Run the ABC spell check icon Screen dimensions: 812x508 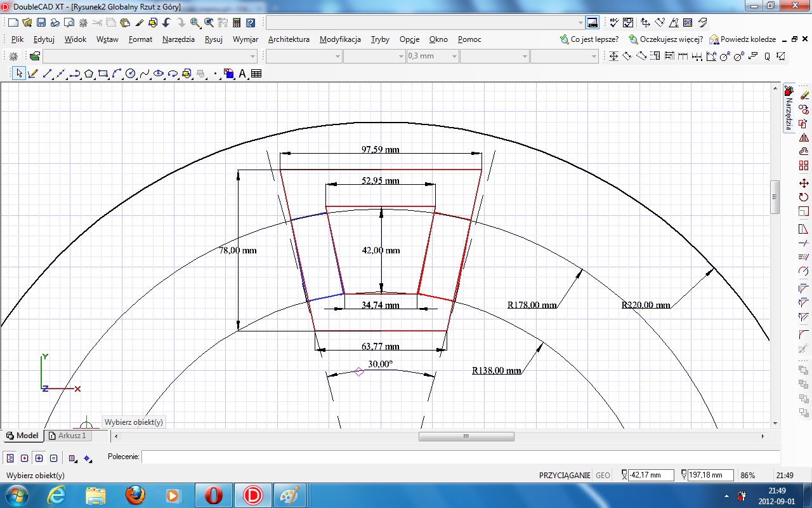pos(613,23)
